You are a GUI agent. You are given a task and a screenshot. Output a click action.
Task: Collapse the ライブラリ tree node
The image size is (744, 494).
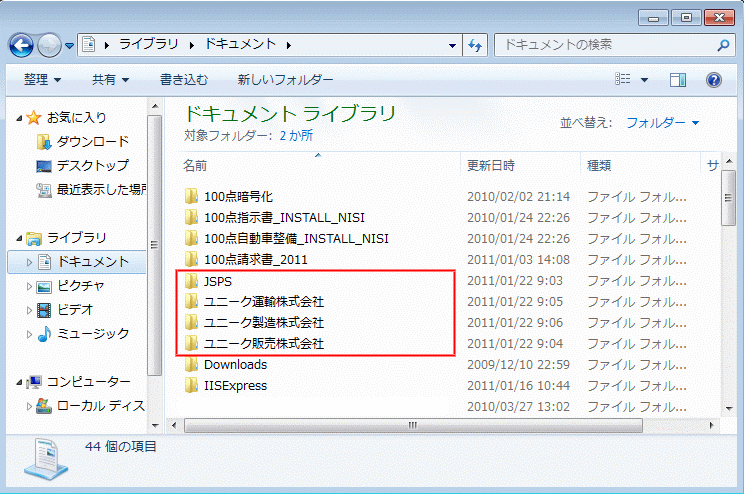21,238
